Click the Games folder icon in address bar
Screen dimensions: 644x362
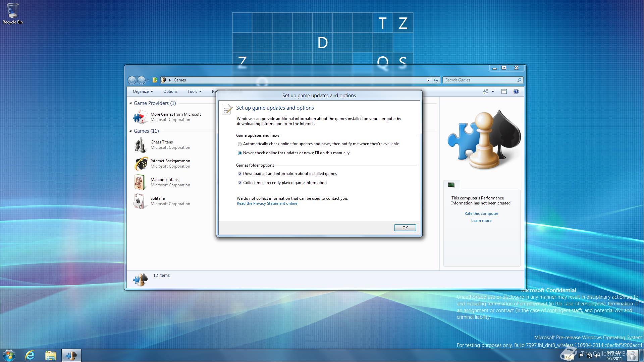164,80
